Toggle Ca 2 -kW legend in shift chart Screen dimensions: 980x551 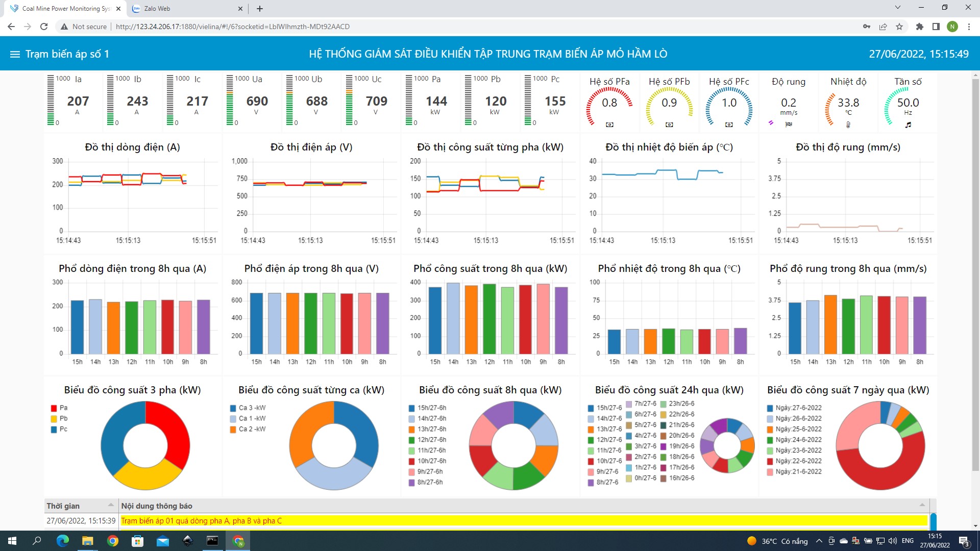point(248,430)
